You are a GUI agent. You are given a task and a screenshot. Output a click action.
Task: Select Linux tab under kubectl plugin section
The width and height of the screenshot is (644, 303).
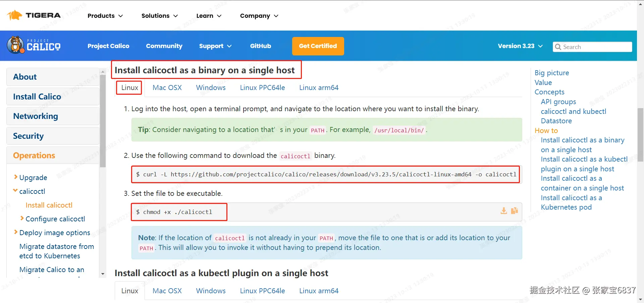129,291
